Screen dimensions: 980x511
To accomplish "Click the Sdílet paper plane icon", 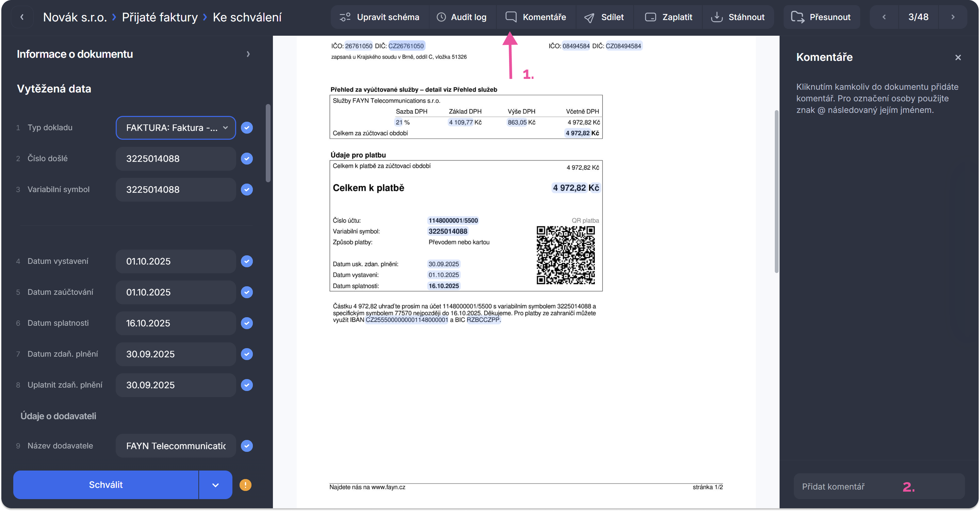I will point(589,17).
